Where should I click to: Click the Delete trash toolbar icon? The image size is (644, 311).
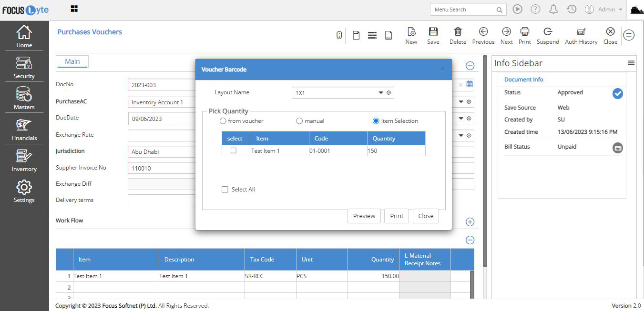[458, 36]
